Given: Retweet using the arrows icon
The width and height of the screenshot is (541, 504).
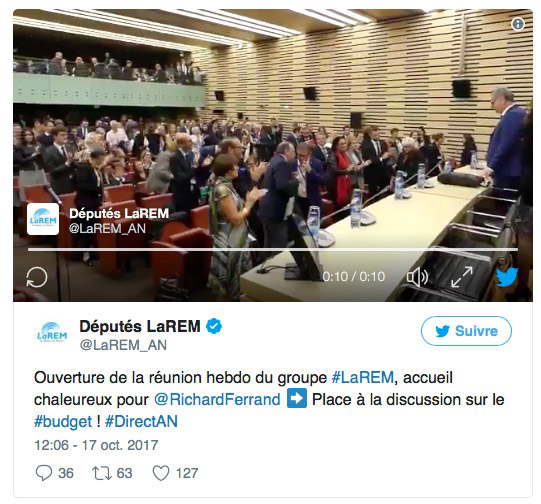Looking at the screenshot, I should pyautogui.click(x=102, y=473).
